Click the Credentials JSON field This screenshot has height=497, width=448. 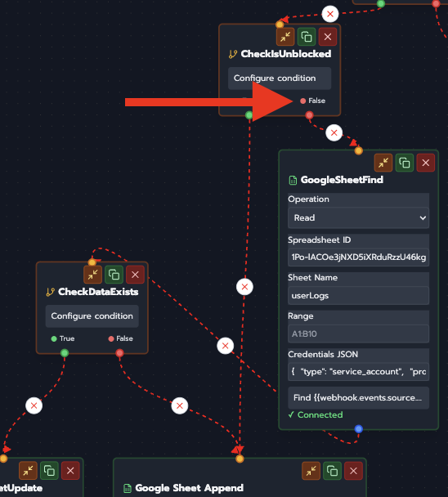(358, 371)
